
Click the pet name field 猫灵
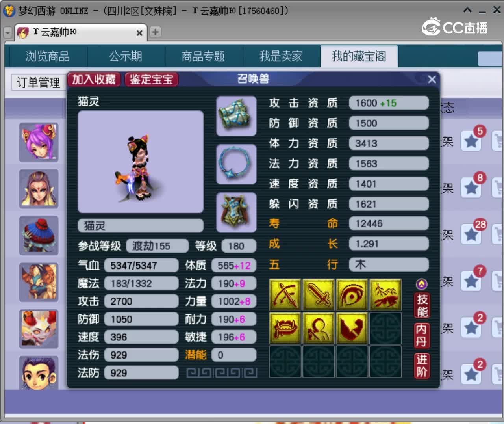141,225
